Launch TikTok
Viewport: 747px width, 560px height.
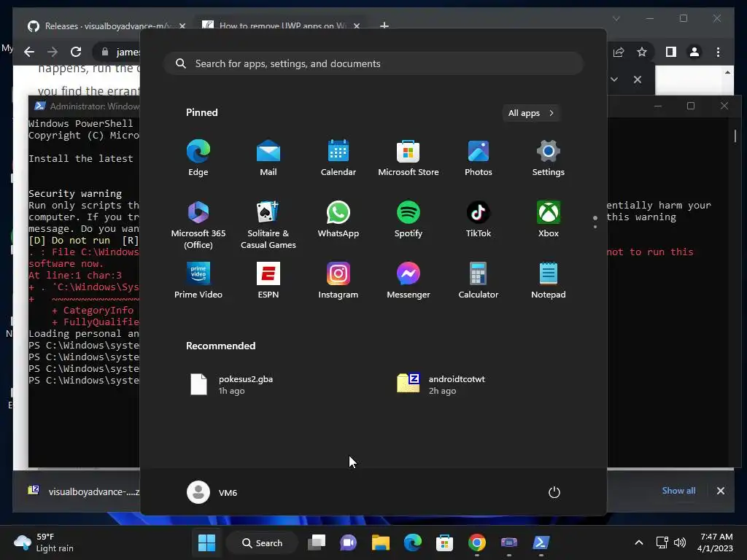pyautogui.click(x=479, y=219)
